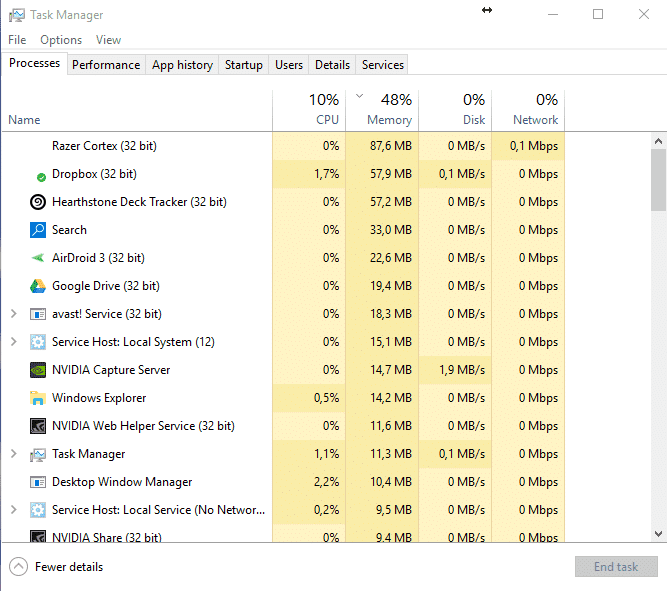This screenshot has height=591, width=667.
Task: Click the scrollbar up arrow
Action: tap(658, 141)
